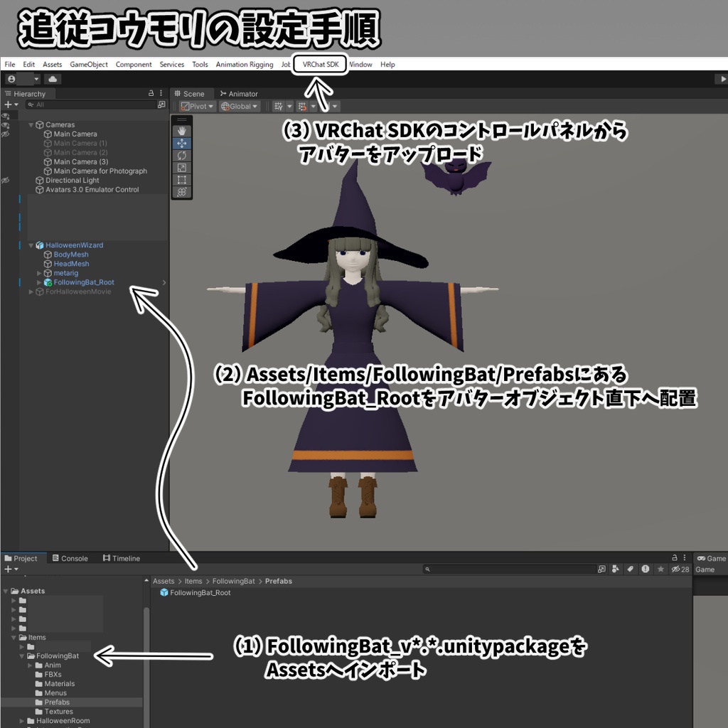Open the Tools menu

tap(200, 65)
